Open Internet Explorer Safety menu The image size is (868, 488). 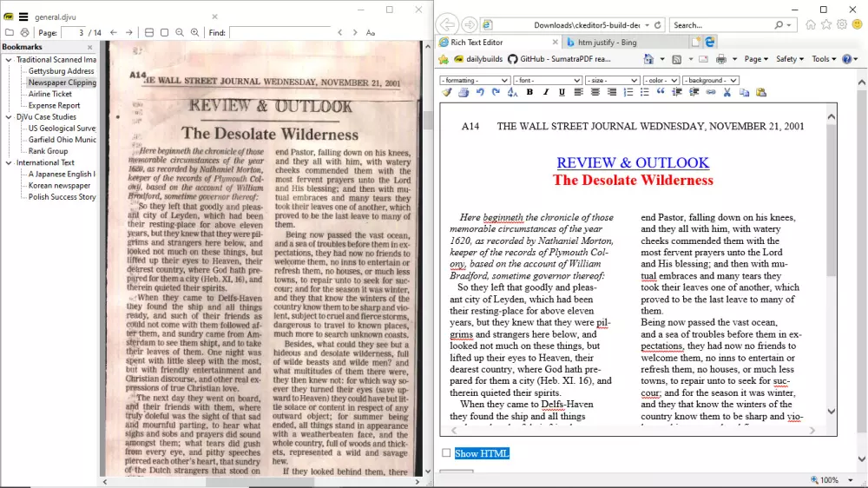click(790, 59)
